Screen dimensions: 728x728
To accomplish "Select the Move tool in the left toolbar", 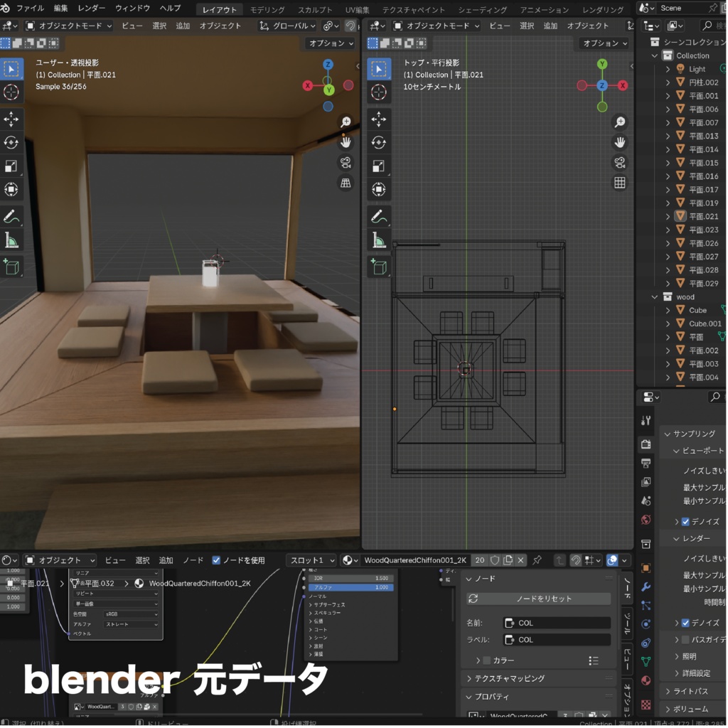I will pos(11,120).
